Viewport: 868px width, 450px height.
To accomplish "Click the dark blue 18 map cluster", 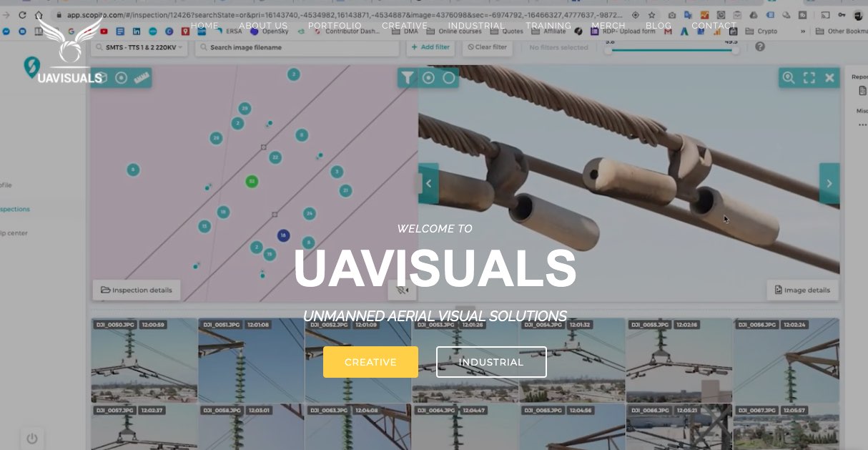I will point(283,235).
